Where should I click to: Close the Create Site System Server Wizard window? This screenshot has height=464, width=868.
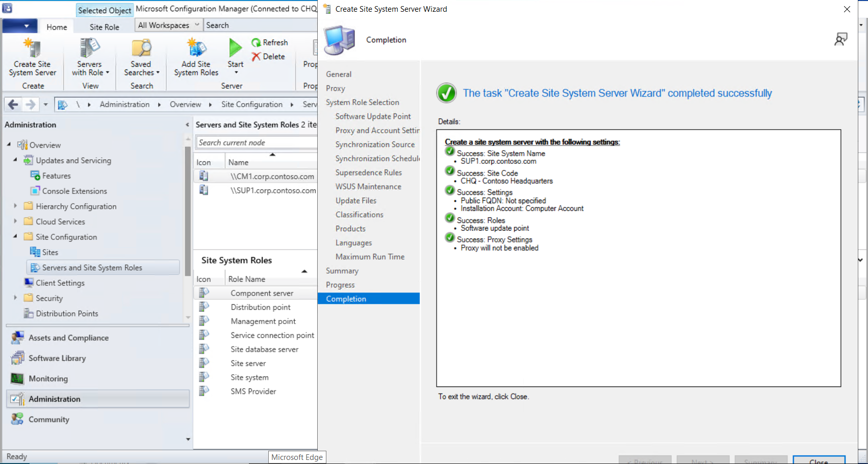click(847, 9)
